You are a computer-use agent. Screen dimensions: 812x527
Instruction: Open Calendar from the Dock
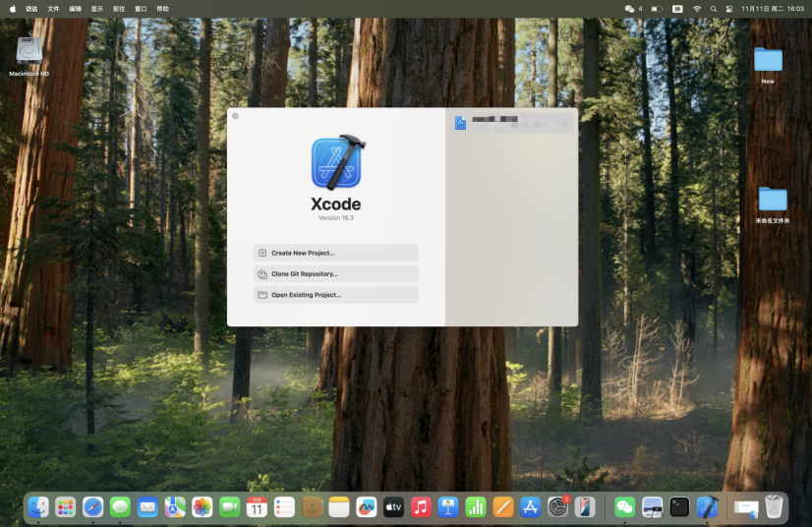click(x=257, y=507)
